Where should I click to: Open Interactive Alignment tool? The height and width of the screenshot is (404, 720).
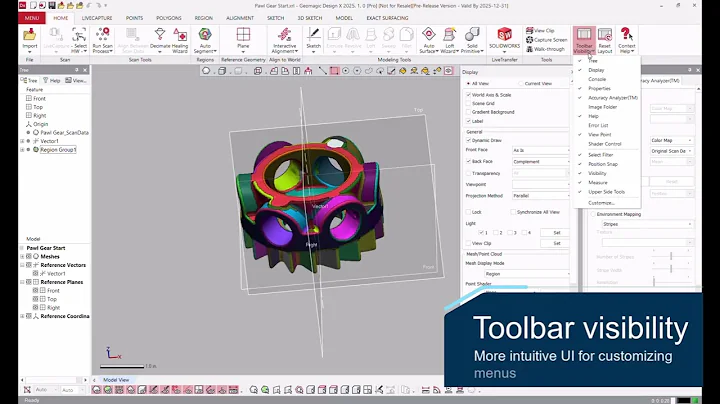(285, 40)
